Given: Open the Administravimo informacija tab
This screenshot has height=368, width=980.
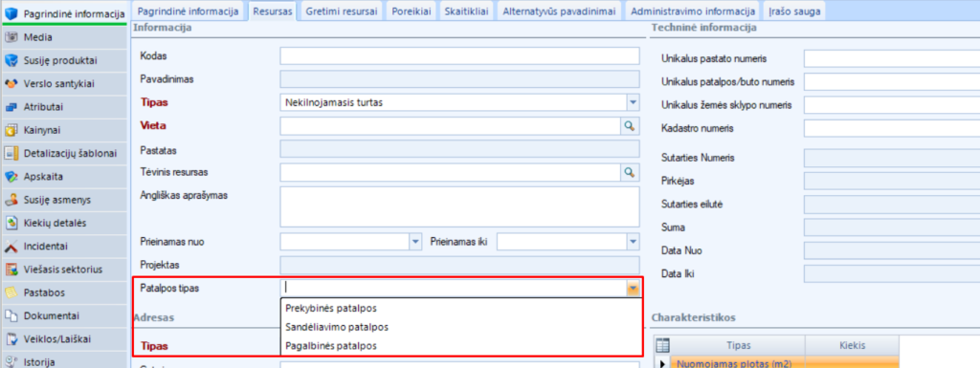Looking at the screenshot, I should pyautogui.click(x=693, y=11).
